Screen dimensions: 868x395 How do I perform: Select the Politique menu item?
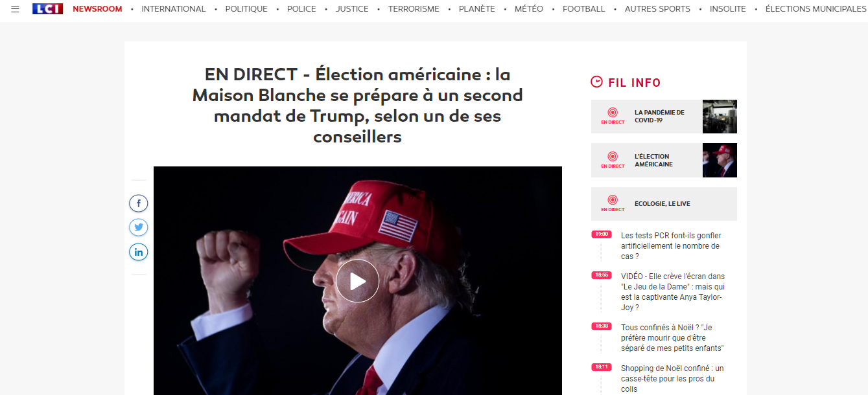246,9
